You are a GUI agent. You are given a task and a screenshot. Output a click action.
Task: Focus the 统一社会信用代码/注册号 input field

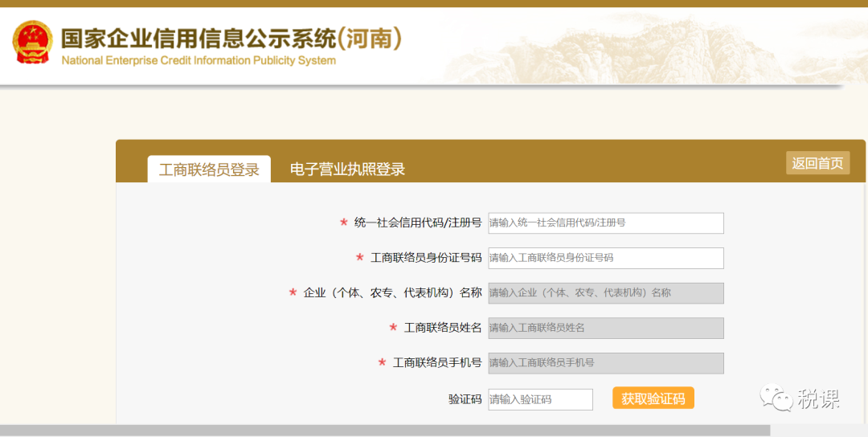click(606, 223)
